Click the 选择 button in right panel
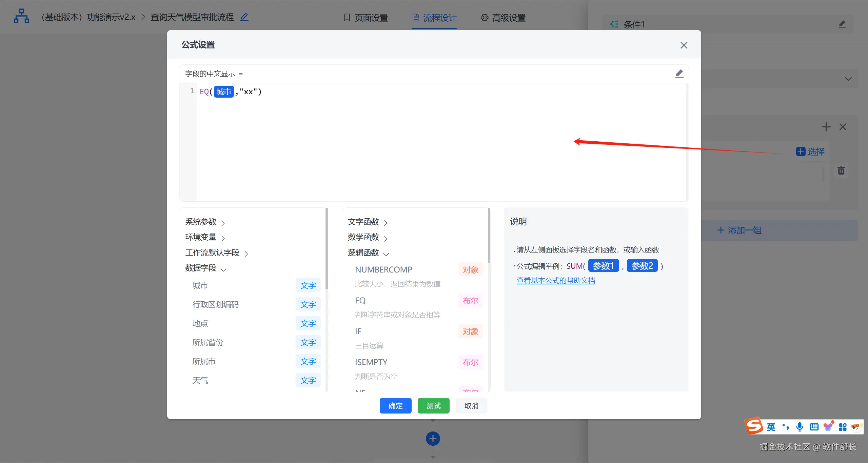Viewport: 868px width, 463px height. pyautogui.click(x=810, y=152)
